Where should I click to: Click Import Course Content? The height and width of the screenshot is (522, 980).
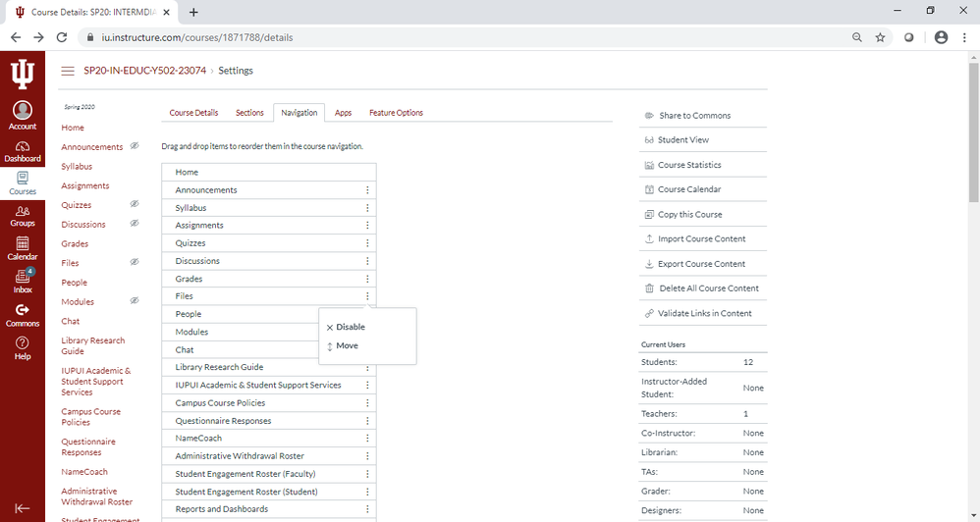[x=701, y=238]
